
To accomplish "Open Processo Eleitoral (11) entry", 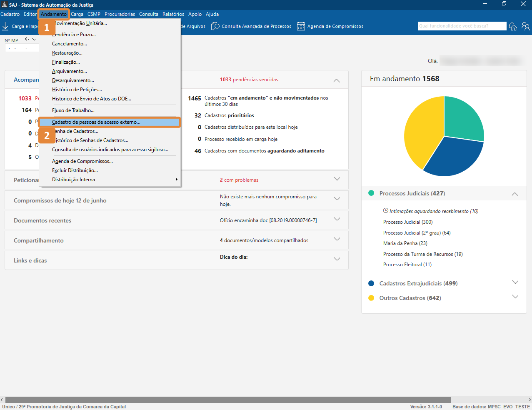I will pyautogui.click(x=407, y=265).
